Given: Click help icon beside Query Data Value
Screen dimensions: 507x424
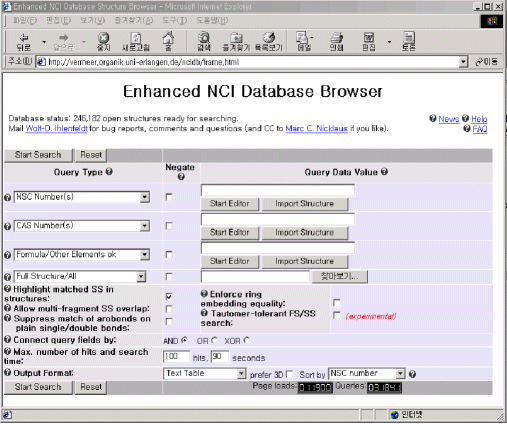Looking at the screenshot, I should click(384, 172).
